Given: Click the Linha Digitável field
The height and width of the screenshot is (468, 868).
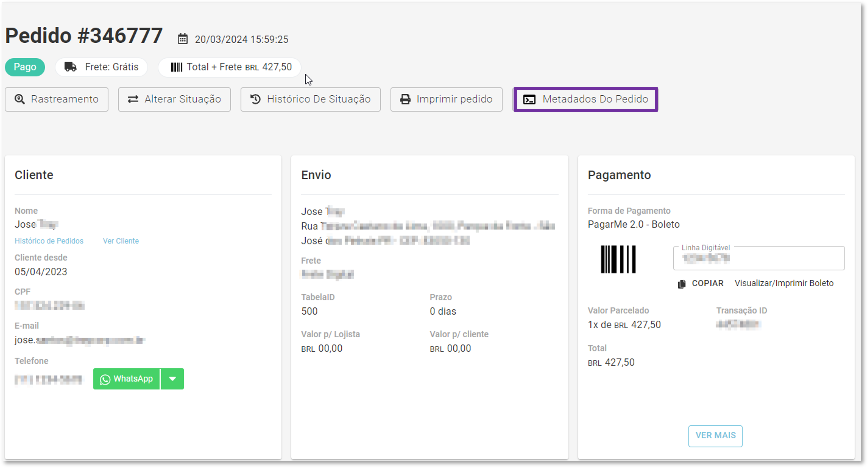Looking at the screenshot, I should (x=759, y=258).
